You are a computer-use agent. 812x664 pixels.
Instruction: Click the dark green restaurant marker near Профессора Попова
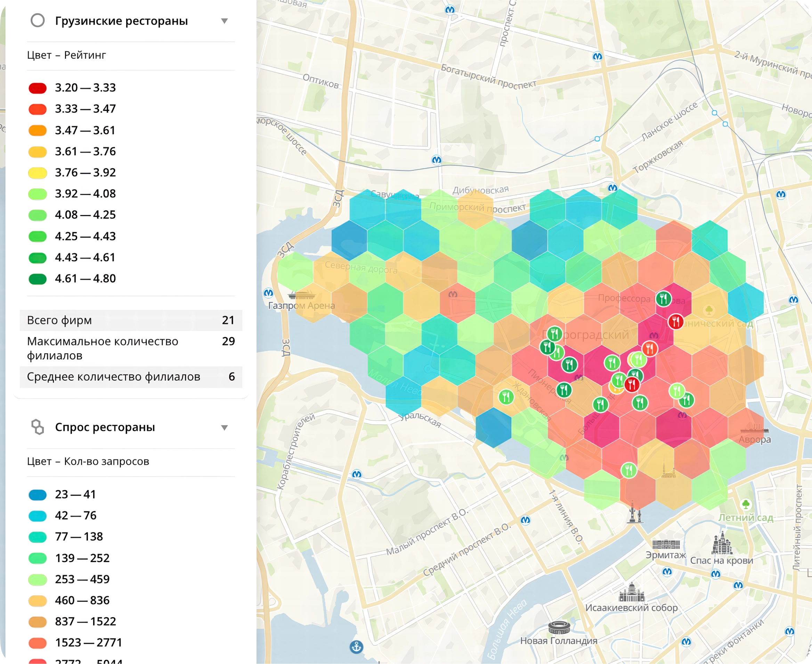tap(664, 298)
